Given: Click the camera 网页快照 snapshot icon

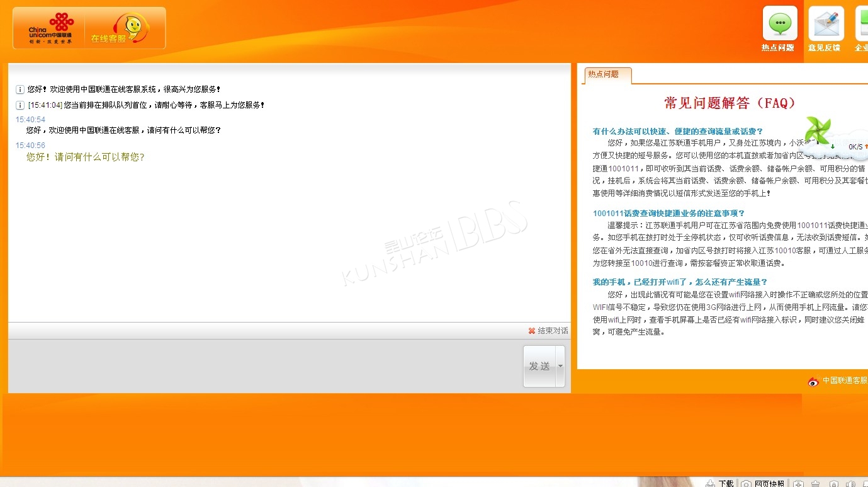Looking at the screenshot, I should pos(746,483).
